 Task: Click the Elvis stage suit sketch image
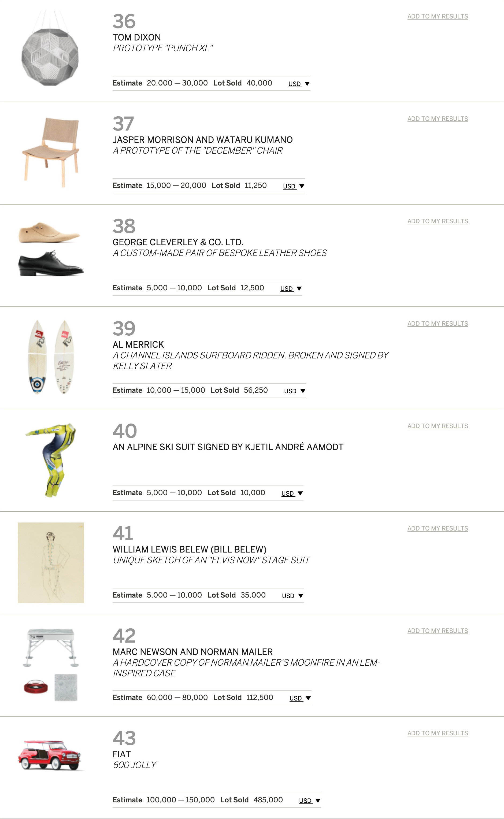tap(51, 563)
